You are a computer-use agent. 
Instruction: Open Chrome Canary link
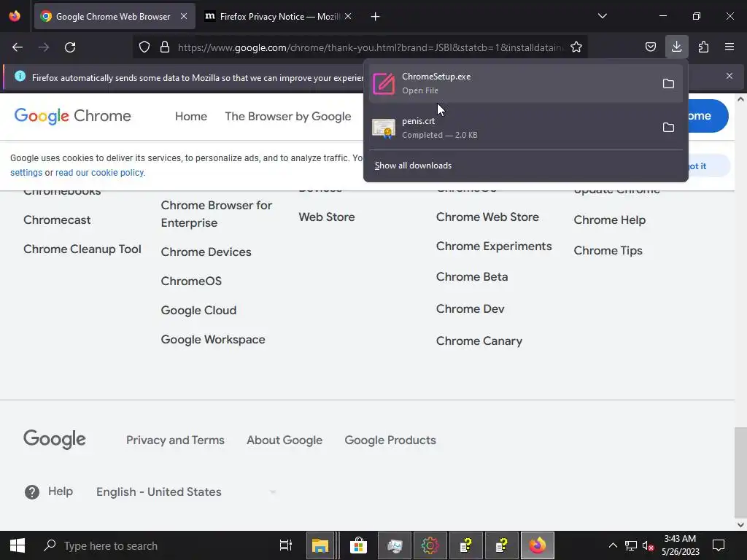point(479,341)
